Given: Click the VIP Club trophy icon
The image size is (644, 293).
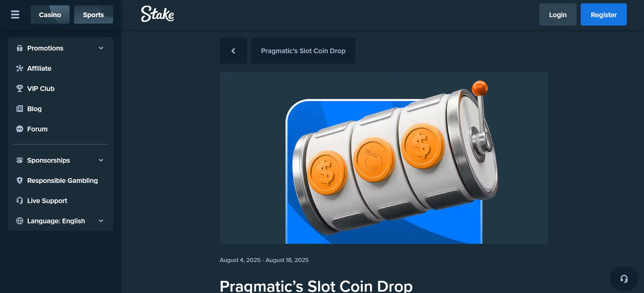Looking at the screenshot, I should (20, 89).
